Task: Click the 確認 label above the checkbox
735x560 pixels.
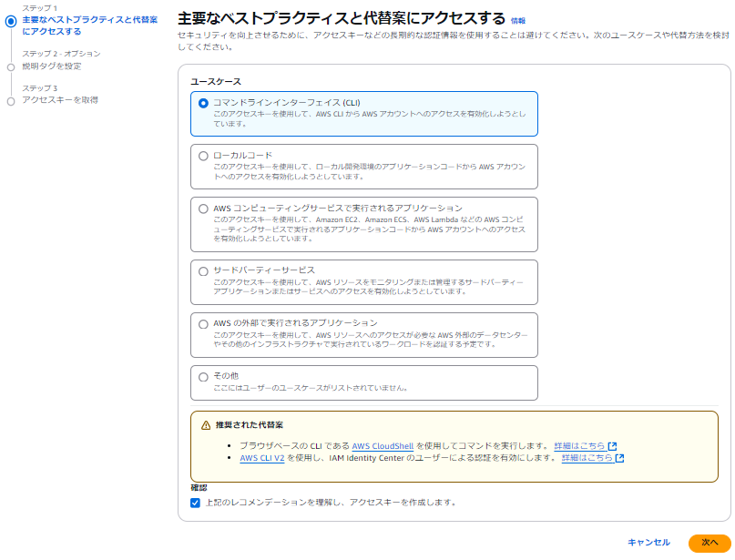Action: click(x=199, y=488)
